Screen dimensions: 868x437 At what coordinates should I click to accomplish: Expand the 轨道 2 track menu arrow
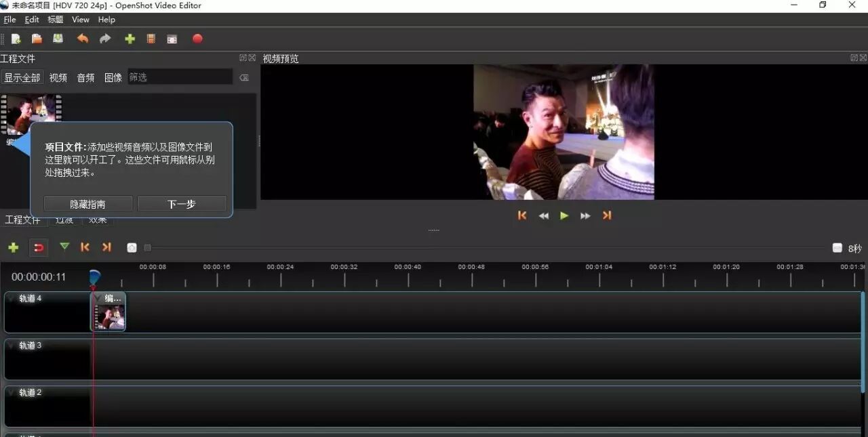(x=12, y=393)
